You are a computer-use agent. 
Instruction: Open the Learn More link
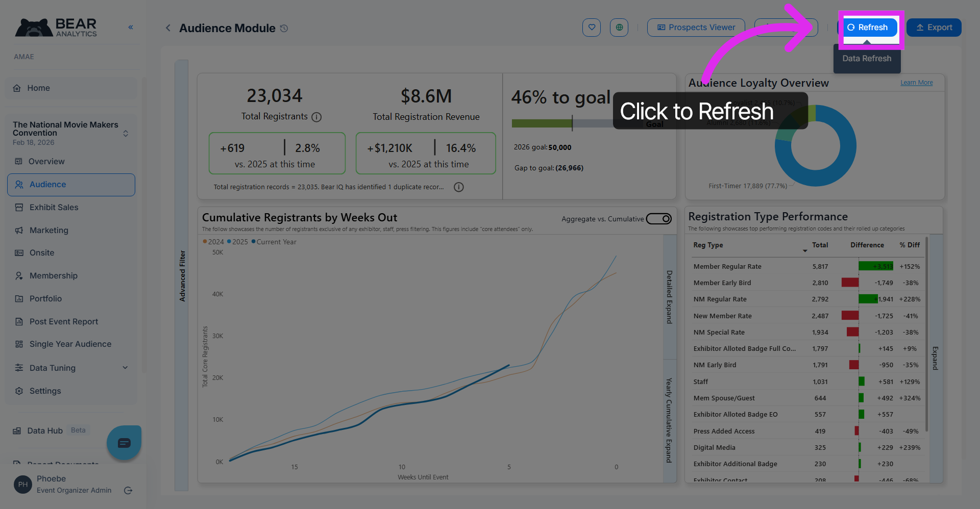pyautogui.click(x=916, y=83)
